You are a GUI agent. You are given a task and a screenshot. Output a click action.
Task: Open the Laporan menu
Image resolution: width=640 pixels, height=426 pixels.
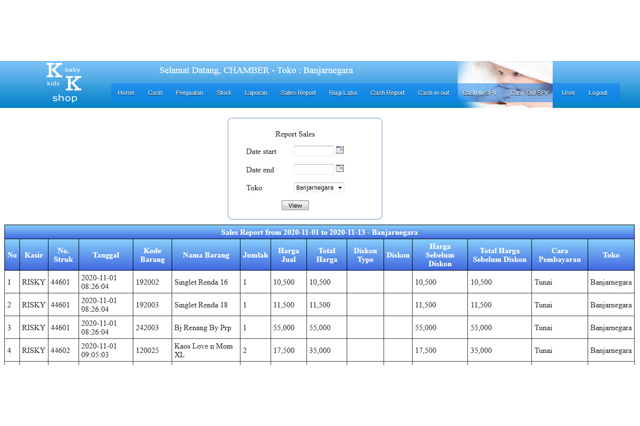256,93
